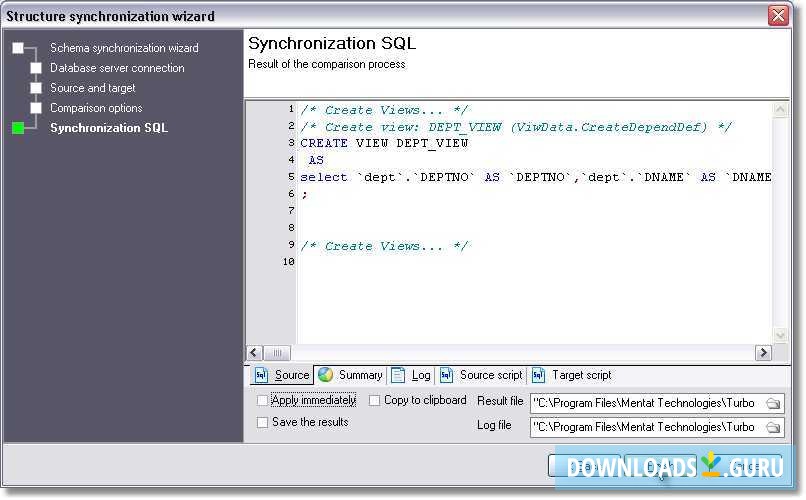Click the AS keyword on line 4
The height and width of the screenshot is (500, 806).
316,160
